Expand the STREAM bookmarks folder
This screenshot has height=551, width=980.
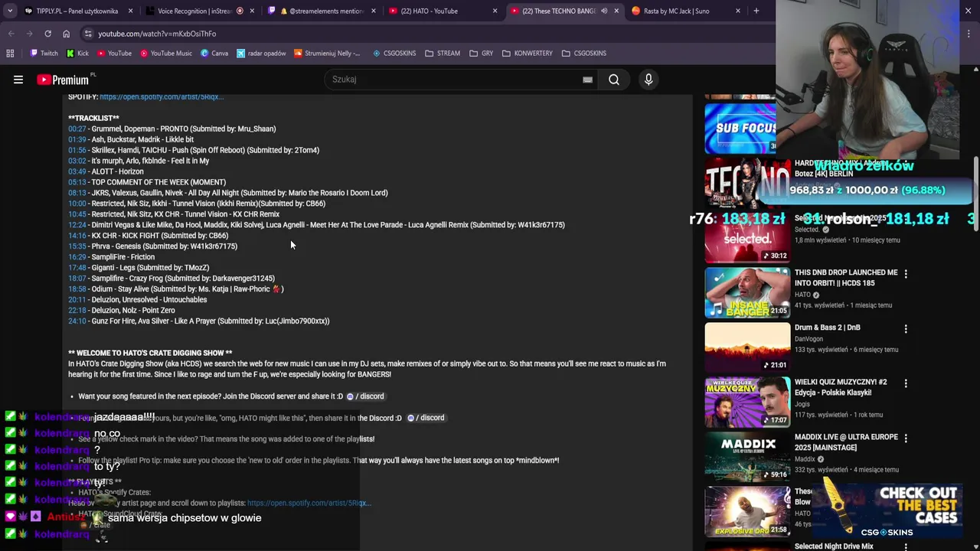443,54
